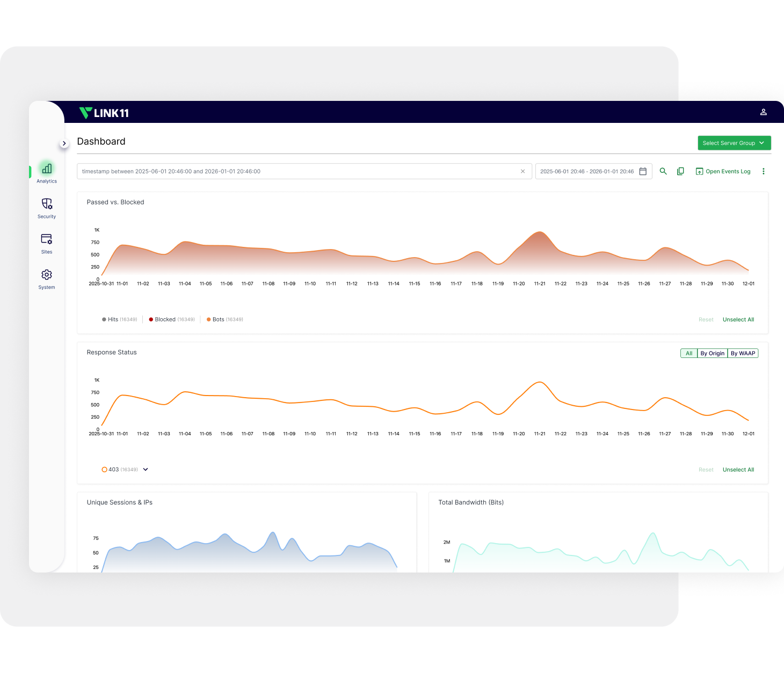Click the user profile icon

tap(763, 112)
